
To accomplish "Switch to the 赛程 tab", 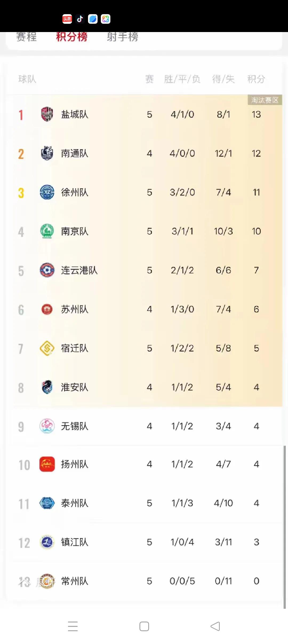I will (x=26, y=37).
